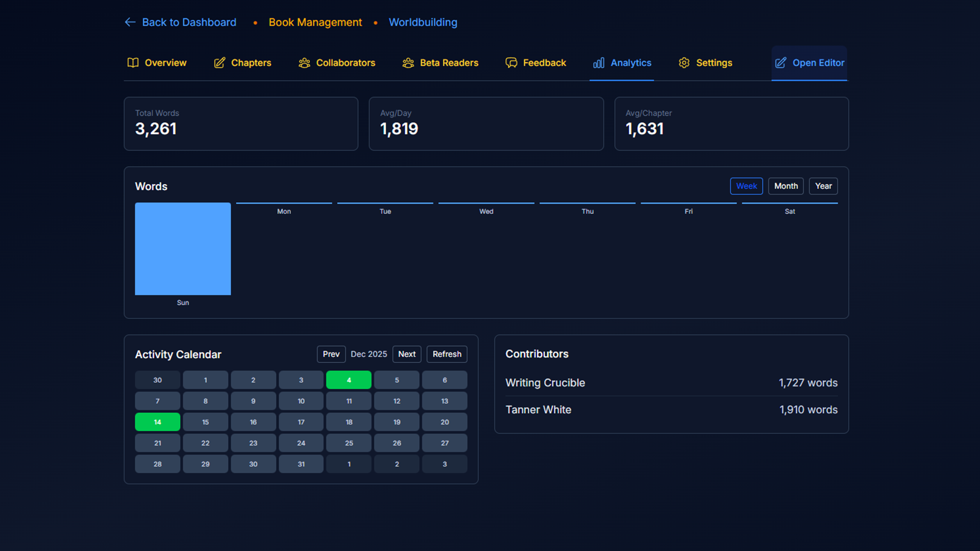Viewport: 980px width, 551px height.
Task: Follow the Back to Dashboard link
Action: coord(189,22)
